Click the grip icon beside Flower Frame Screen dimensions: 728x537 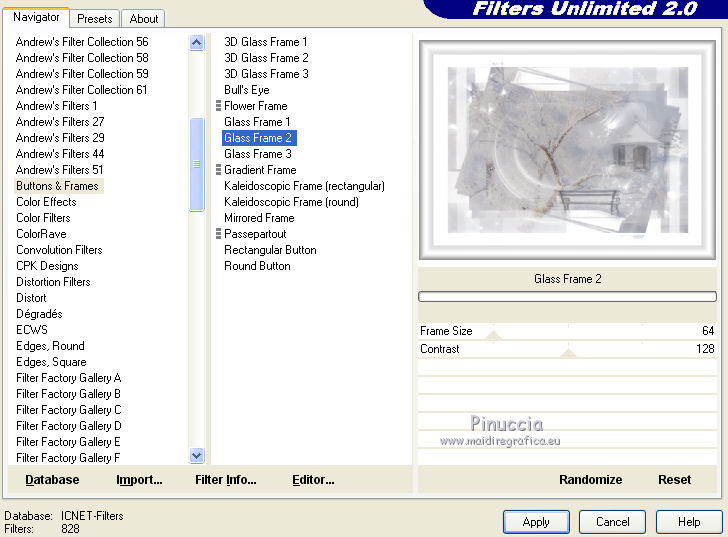tap(218, 106)
